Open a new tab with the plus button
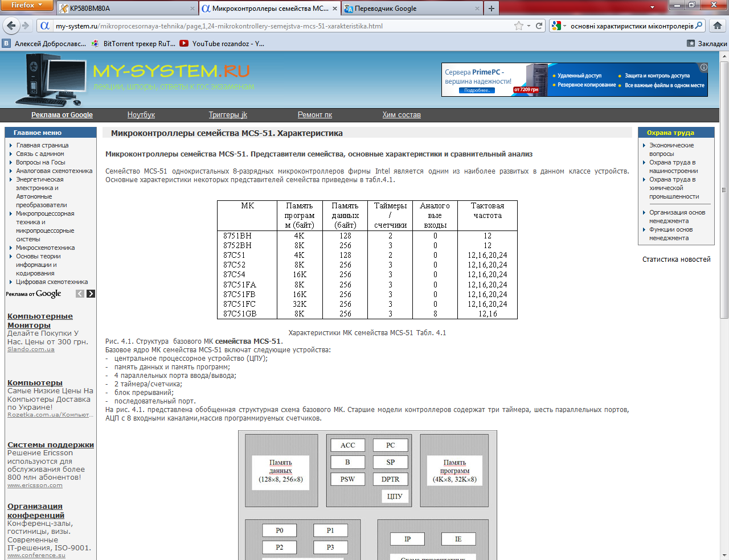 [x=491, y=9]
